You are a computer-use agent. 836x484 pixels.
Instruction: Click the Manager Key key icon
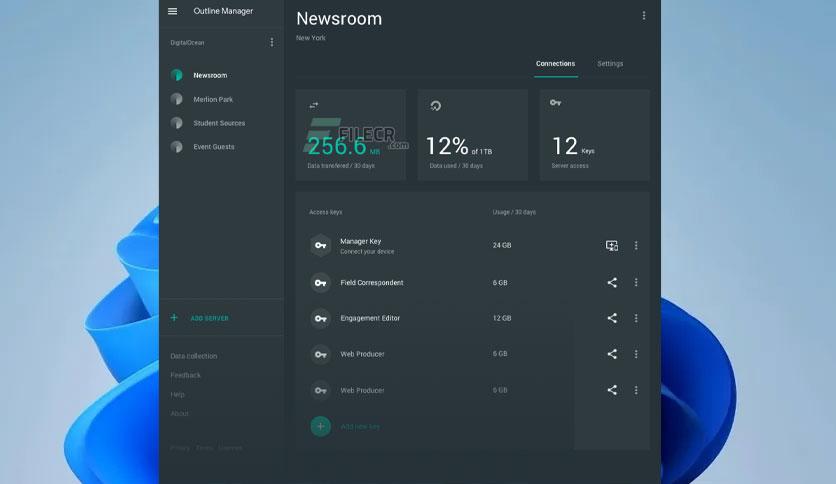(320, 245)
